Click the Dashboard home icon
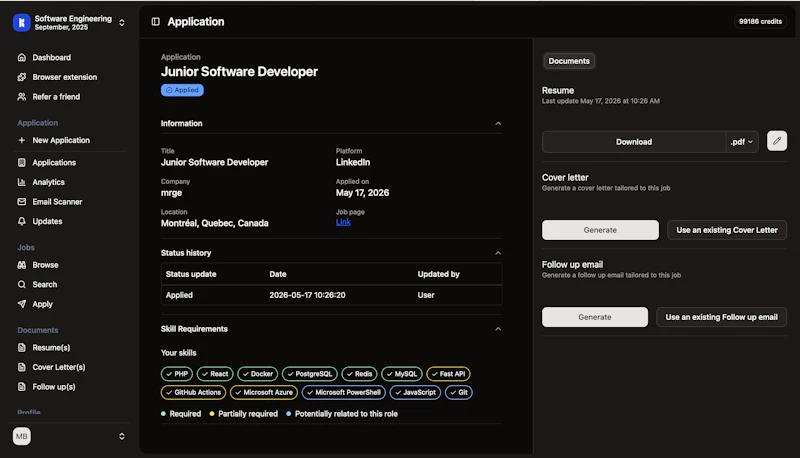This screenshot has height=458, width=800. click(21, 58)
